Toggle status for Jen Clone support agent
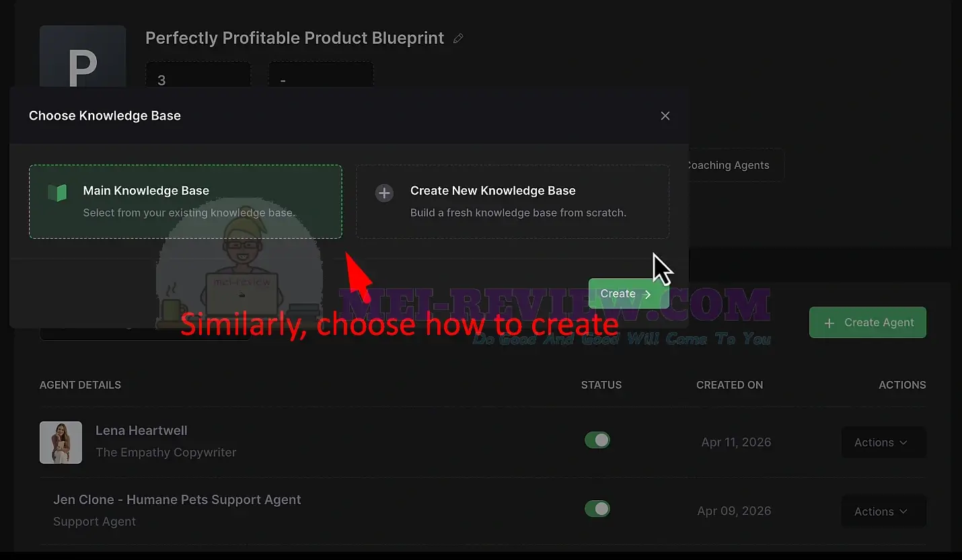 coord(597,509)
